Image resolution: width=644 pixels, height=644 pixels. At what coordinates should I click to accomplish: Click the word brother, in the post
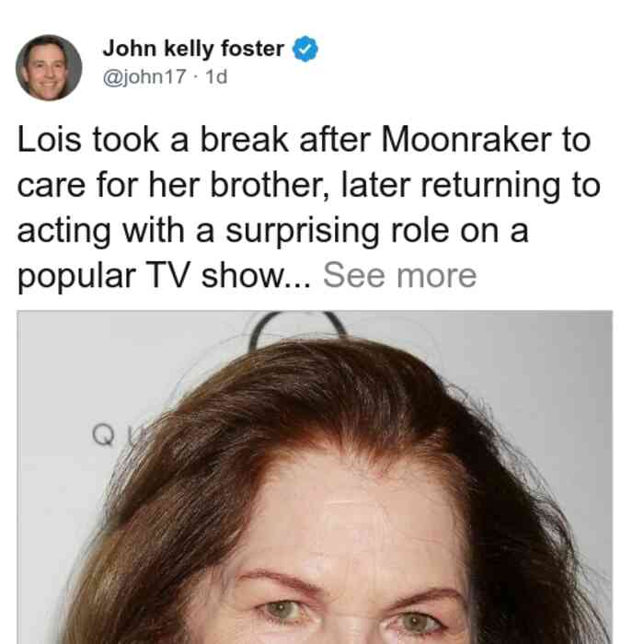270,185
